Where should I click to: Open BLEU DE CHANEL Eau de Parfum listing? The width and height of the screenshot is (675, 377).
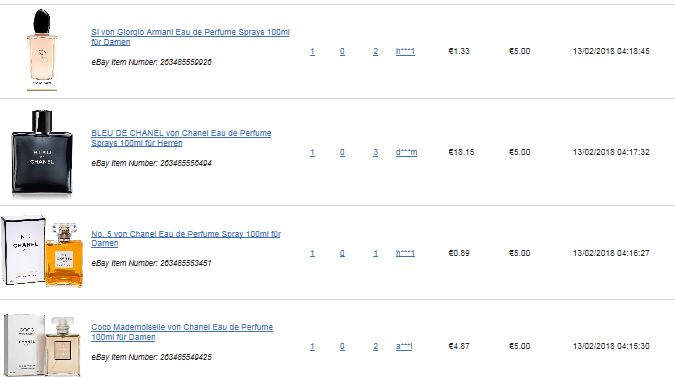181,138
